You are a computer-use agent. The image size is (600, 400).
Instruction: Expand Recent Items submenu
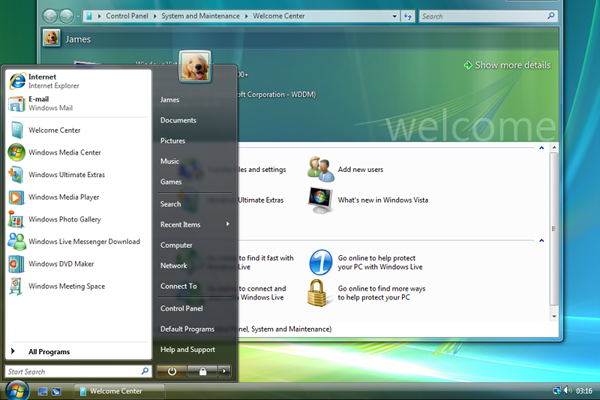[227, 224]
